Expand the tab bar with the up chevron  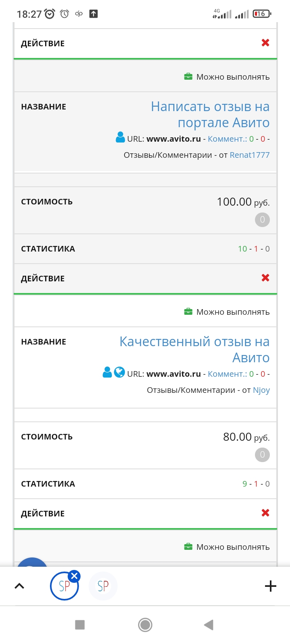pos(19,586)
